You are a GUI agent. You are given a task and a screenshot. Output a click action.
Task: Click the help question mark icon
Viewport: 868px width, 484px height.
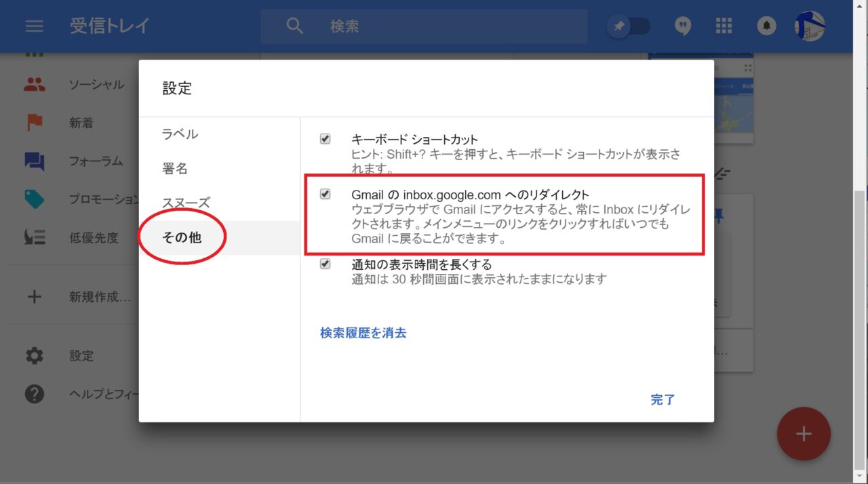pyautogui.click(x=34, y=394)
